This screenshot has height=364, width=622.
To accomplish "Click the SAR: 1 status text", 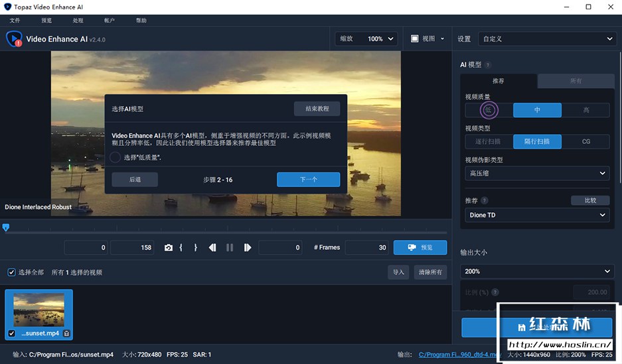I will (202, 355).
